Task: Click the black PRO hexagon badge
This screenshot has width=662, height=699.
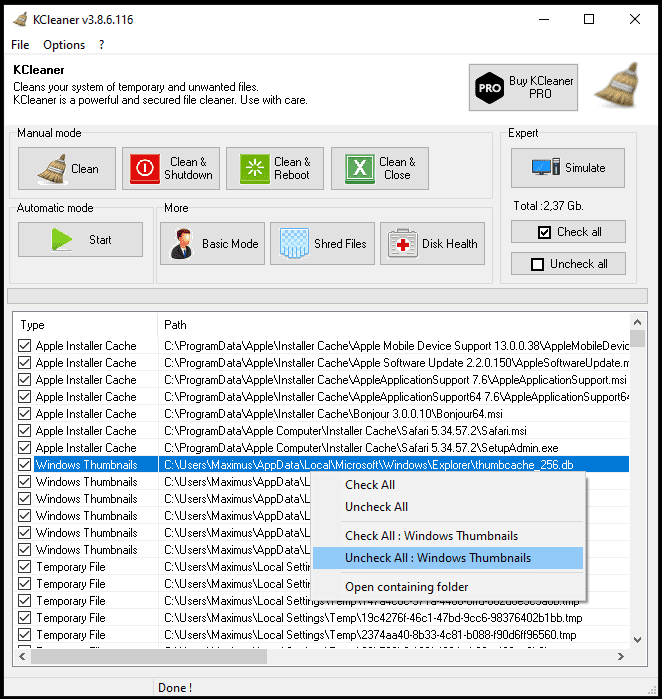Action: [489, 88]
